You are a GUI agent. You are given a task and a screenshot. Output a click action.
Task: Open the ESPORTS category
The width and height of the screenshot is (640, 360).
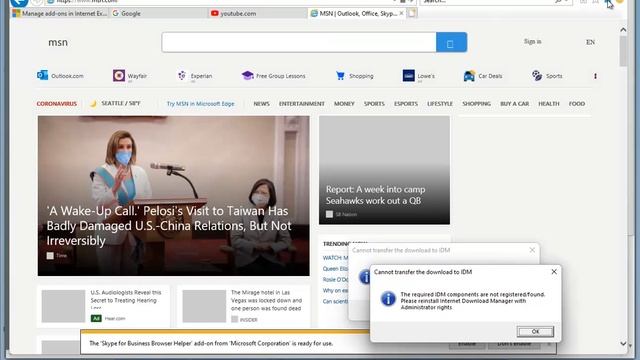pyautogui.click(x=406, y=104)
